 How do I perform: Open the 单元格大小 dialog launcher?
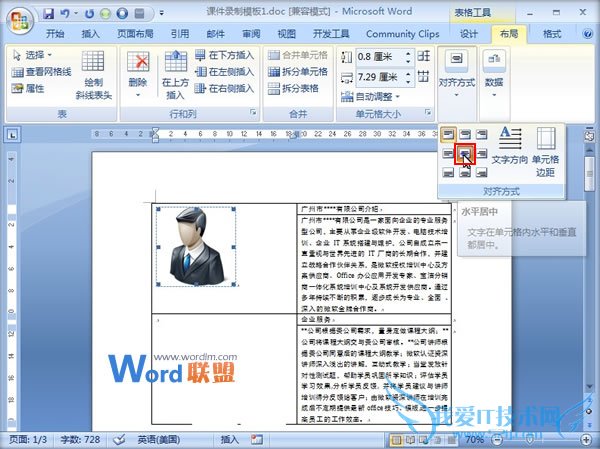coord(428,112)
